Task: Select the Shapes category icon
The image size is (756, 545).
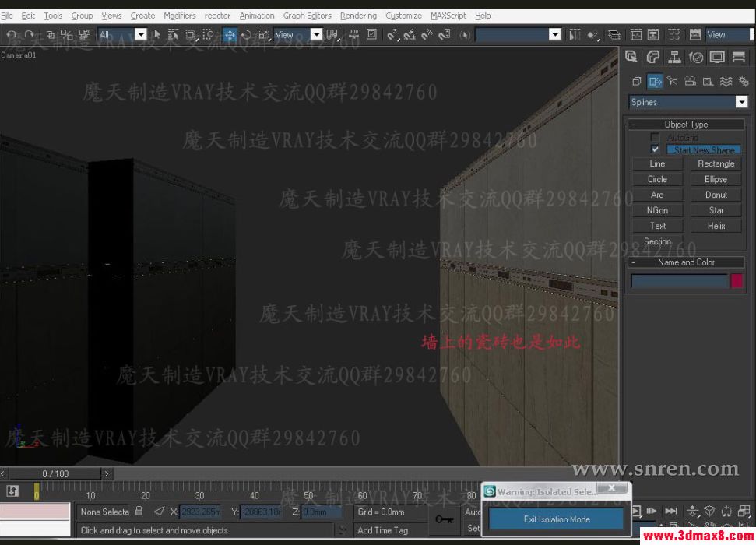Action: point(656,81)
